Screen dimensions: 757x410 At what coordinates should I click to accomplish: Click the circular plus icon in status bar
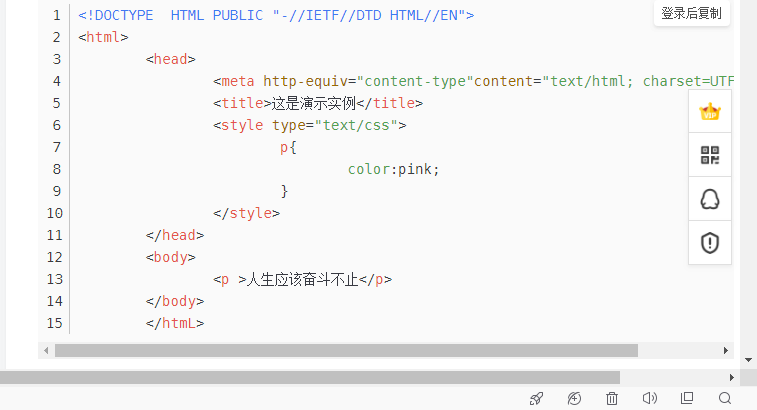coord(574,398)
